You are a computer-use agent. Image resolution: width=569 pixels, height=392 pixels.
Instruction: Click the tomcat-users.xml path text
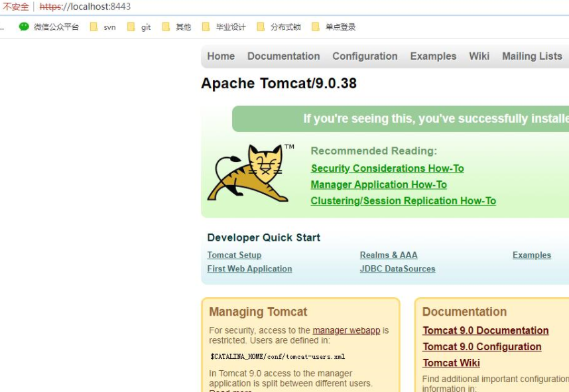point(278,357)
